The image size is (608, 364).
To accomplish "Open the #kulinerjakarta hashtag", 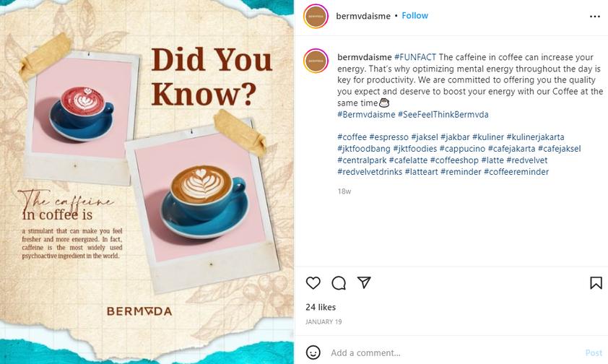I will (x=535, y=137).
